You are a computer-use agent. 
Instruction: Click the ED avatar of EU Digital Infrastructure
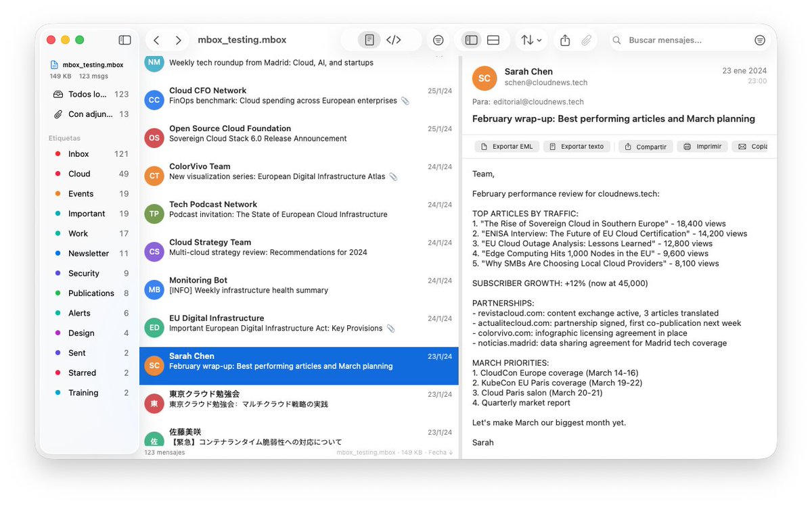click(x=154, y=327)
